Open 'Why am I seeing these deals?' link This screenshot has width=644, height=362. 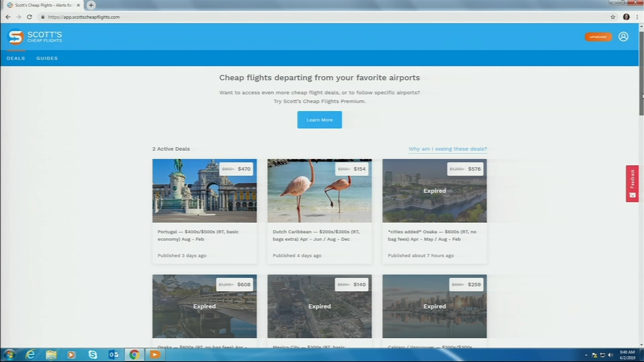(448, 149)
